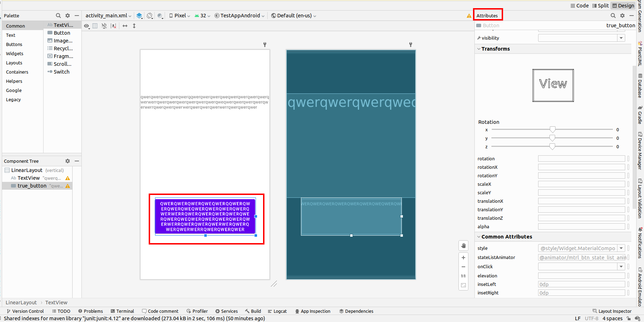Adjust Rotation y slider
This screenshot has height=322, width=644.
tap(552, 138)
